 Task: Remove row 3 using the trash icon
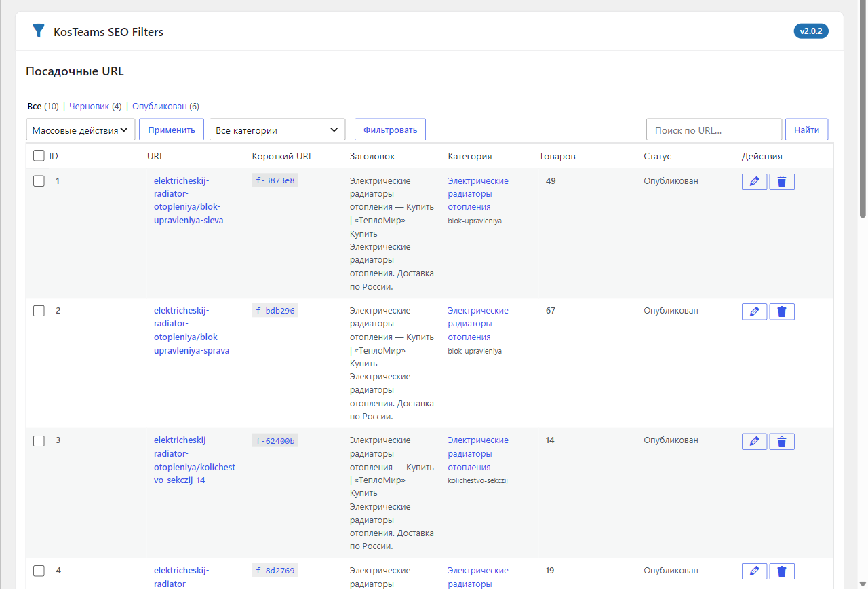point(782,442)
